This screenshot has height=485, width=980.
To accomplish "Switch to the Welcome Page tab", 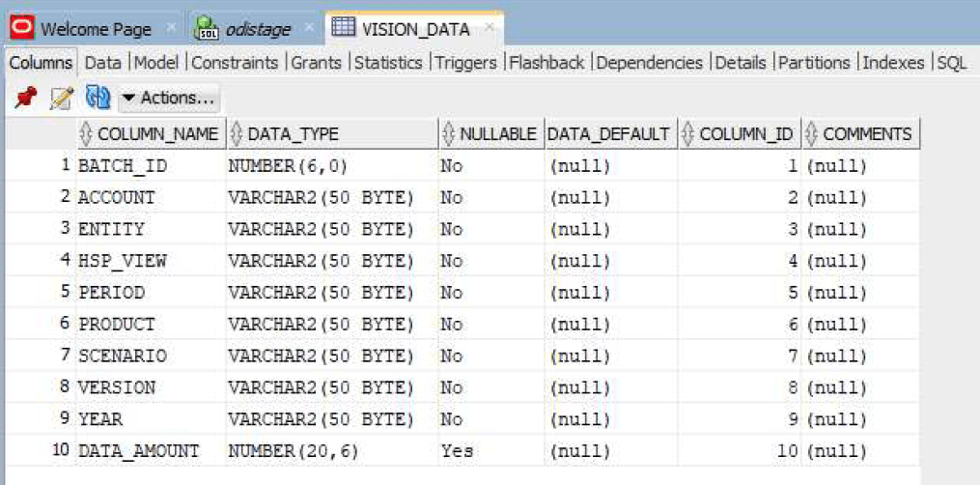I will point(95,29).
